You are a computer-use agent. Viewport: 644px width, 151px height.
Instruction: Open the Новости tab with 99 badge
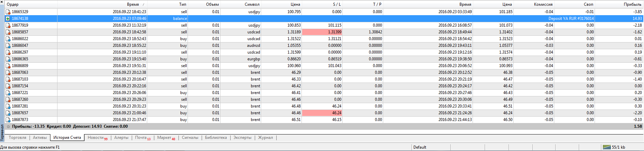click(x=97, y=138)
